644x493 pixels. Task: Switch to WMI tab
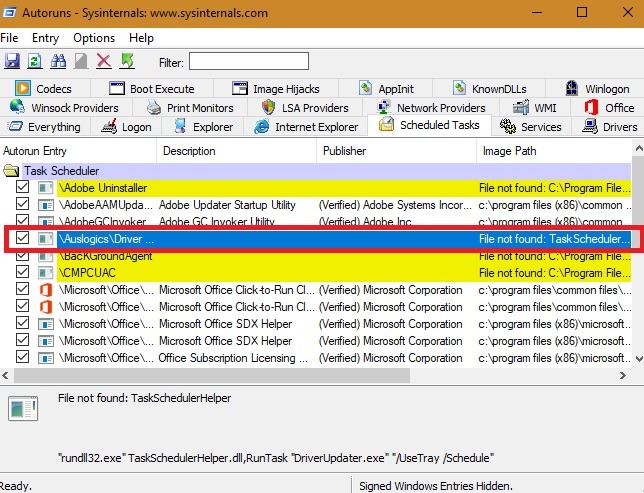[534, 108]
